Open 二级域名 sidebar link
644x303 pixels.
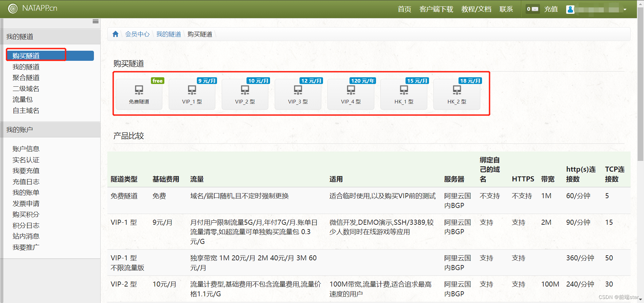[x=26, y=89]
